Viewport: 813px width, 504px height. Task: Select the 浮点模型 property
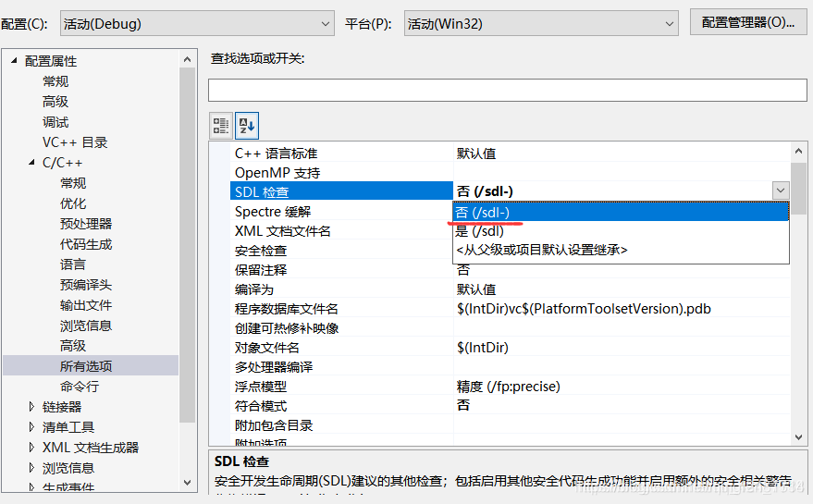260,387
